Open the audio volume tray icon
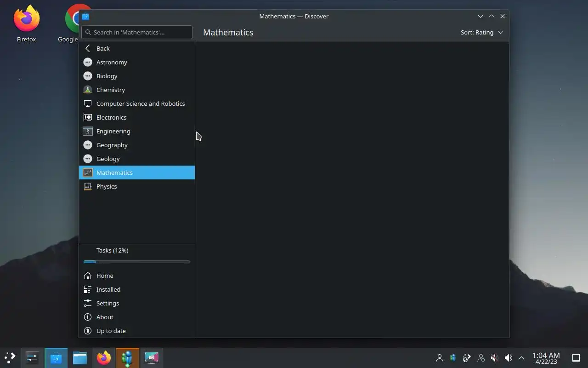588x368 pixels. tap(508, 358)
